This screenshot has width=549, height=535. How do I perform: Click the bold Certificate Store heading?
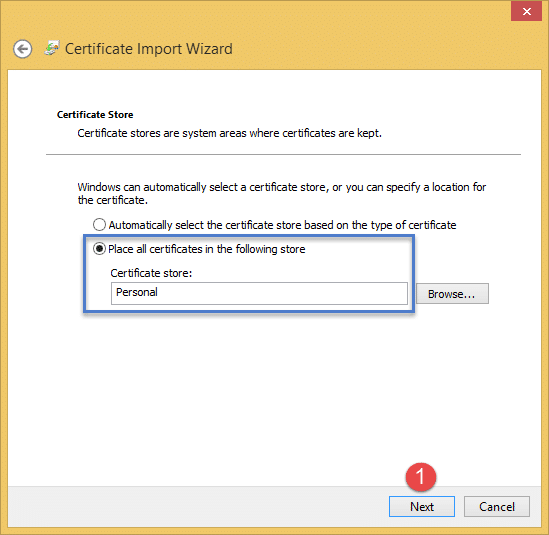pyautogui.click(x=95, y=115)
